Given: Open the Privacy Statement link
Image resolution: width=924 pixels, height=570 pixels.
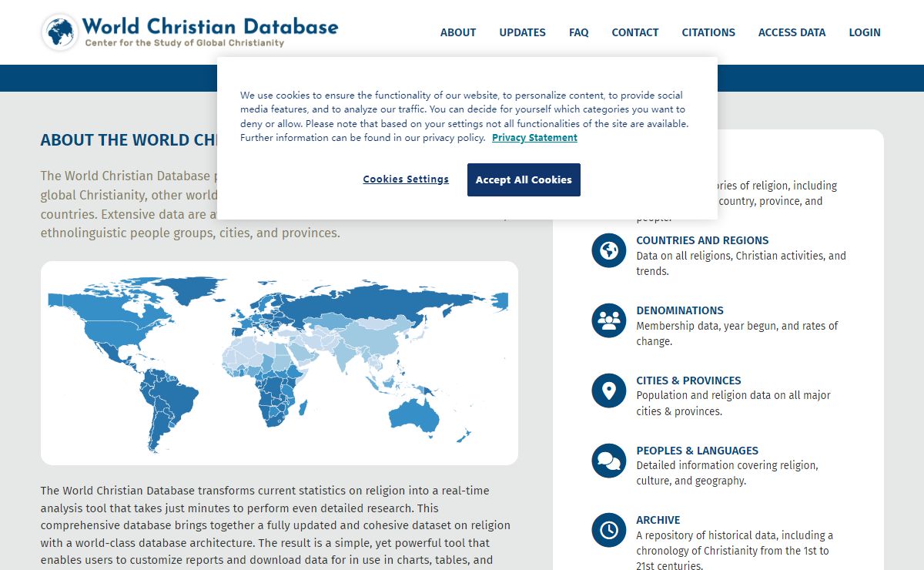Looking at the screenshot, I should pos(534,138).
